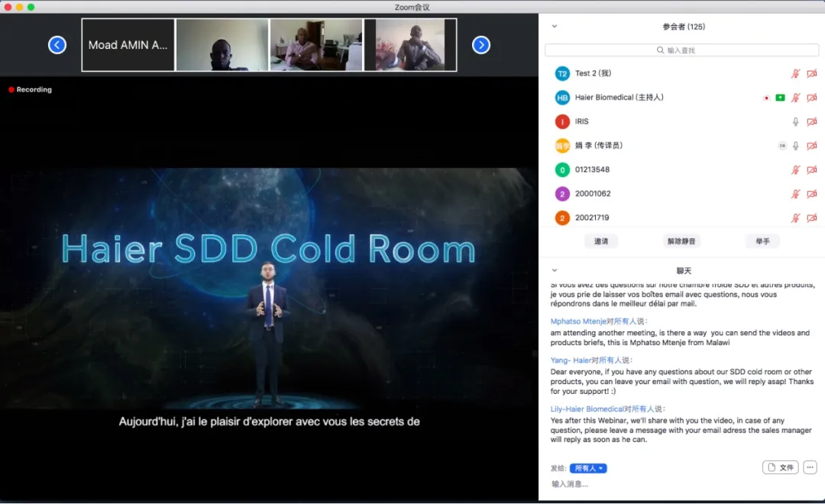The height and width of the screenshot is (504, 825).
Task: Click the 邀请 invite button
Action: (x=601, y=241)
